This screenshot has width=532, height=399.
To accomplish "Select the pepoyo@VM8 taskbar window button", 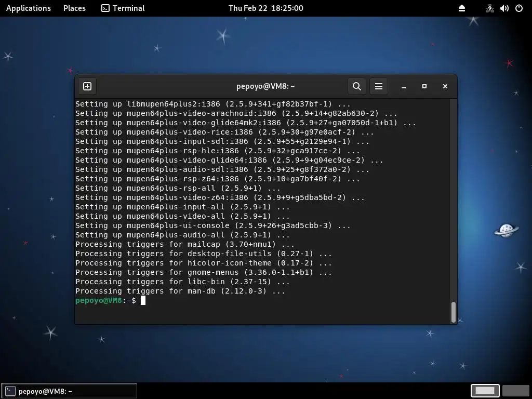I will [69, 391].
